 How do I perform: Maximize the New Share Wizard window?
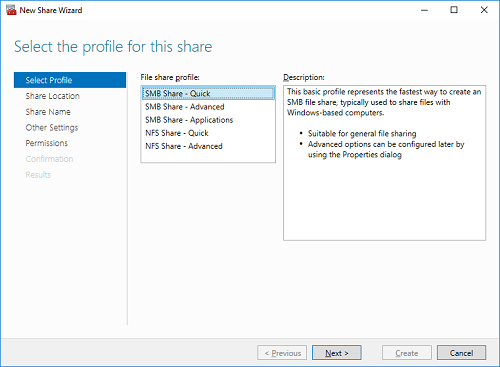tap(454, 10)
